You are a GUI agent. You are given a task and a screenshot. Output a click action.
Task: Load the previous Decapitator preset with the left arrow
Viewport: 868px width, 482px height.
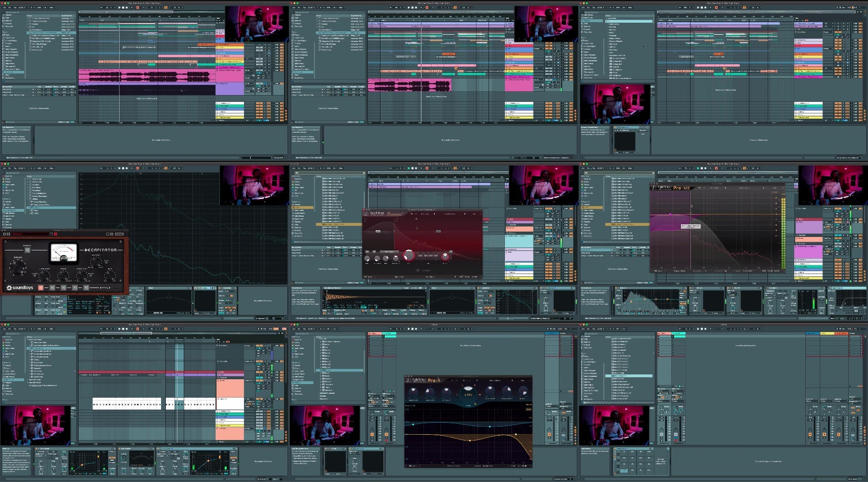click(x=4, y=234)
